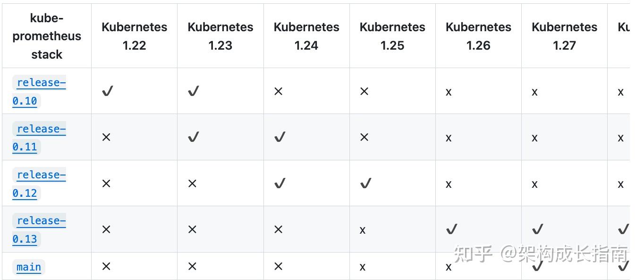Click the Kubernetes 1.27 column header

(564, 36)
